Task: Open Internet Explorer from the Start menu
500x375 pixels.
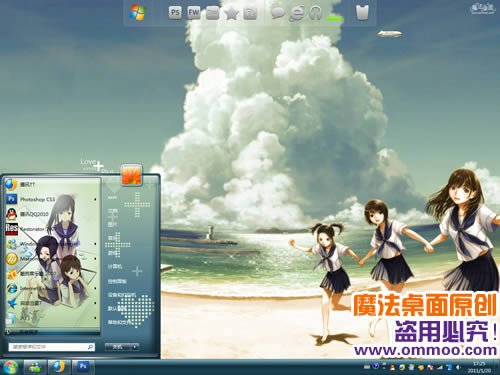Action: pyautogui.click(x=53, y=288)
